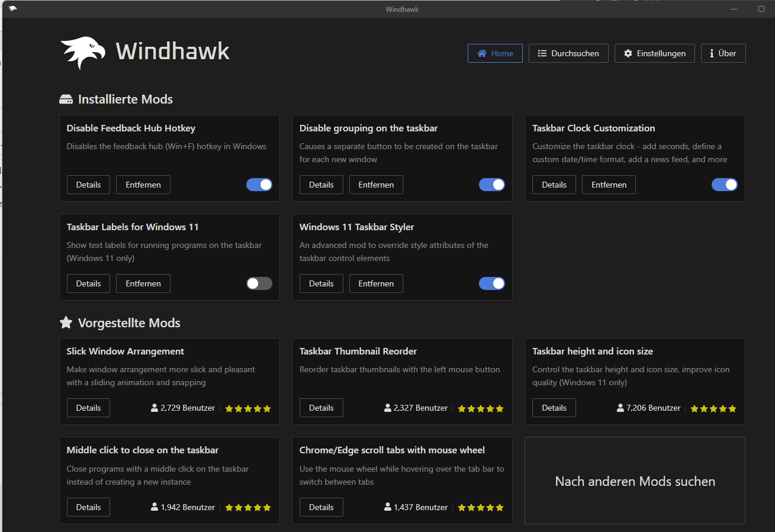Open Details for Chrome/Edge scroll tabs mod
Image resolution: width=775 pixels, height=532 pixels.
point(321,507)
